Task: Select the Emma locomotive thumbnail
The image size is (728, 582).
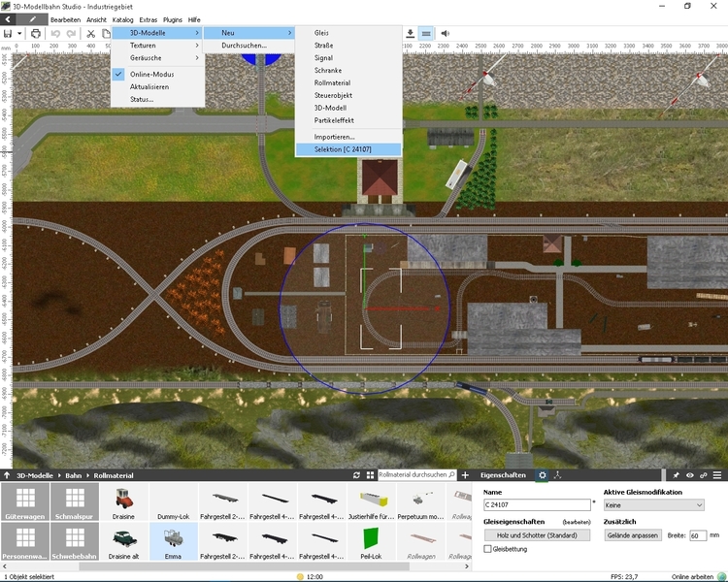Action: [175, 540]
